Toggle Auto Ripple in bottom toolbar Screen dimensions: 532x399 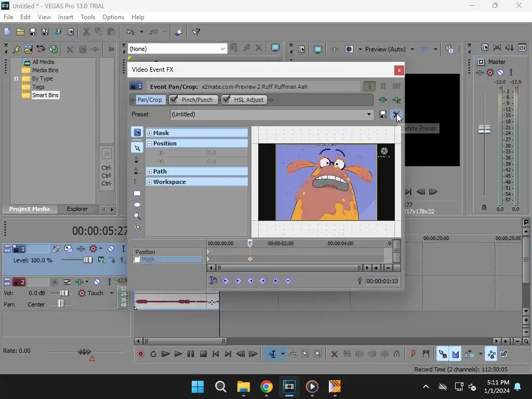click(x=470, y=354)
